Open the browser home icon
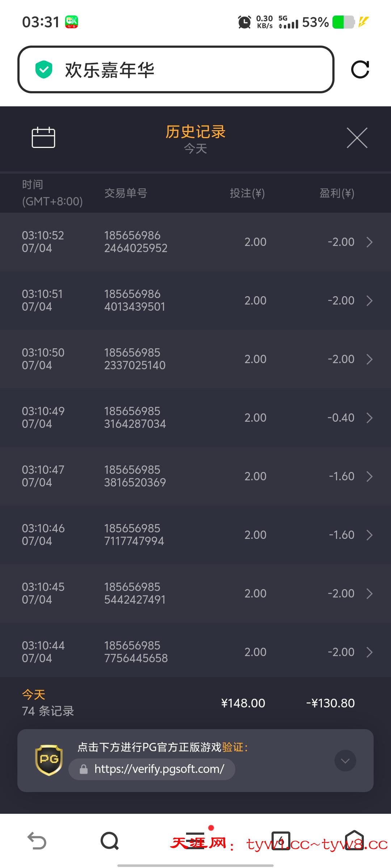This screenshot has width=391, height=868. [x=354, y=841]
